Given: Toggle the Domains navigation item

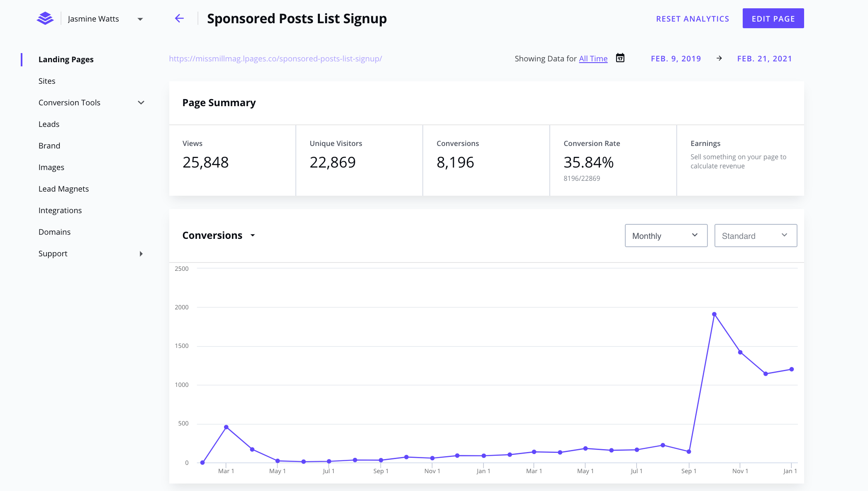Looking at the screenshot, I should pos(54,231).
